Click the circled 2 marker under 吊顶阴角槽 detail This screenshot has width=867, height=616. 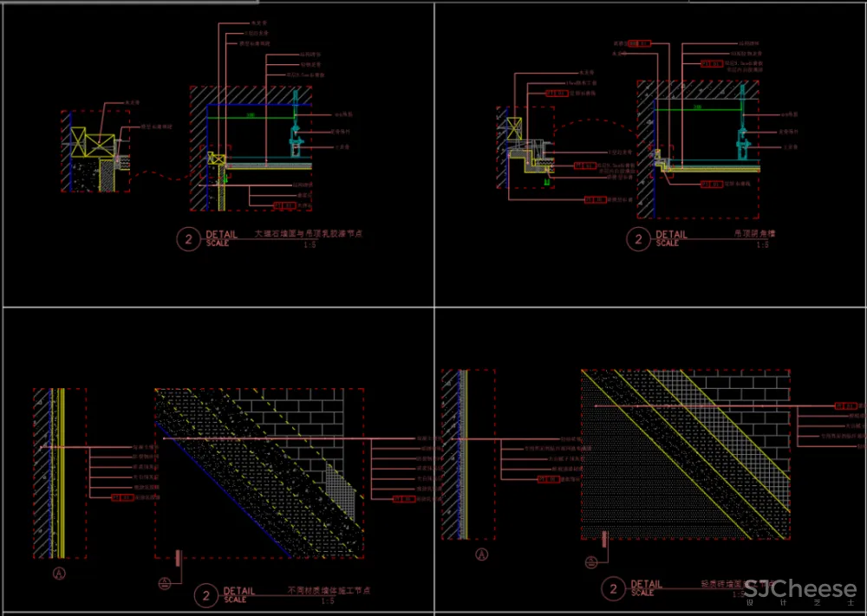[x=639, y=239]
